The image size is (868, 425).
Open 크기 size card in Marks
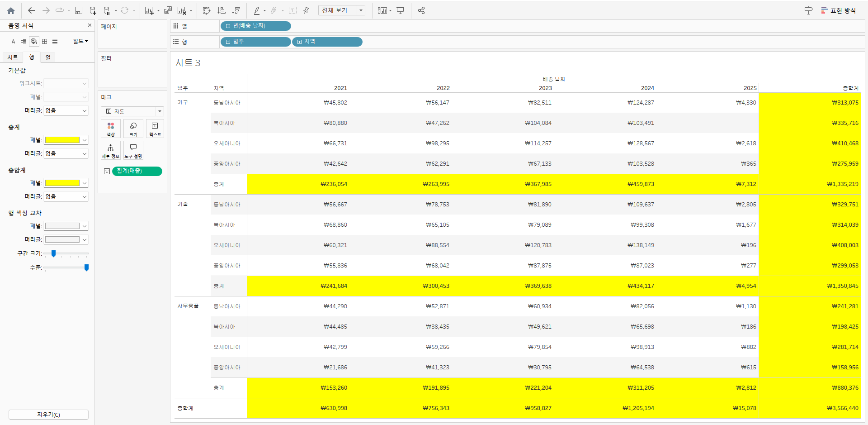(x=133, y=129)
